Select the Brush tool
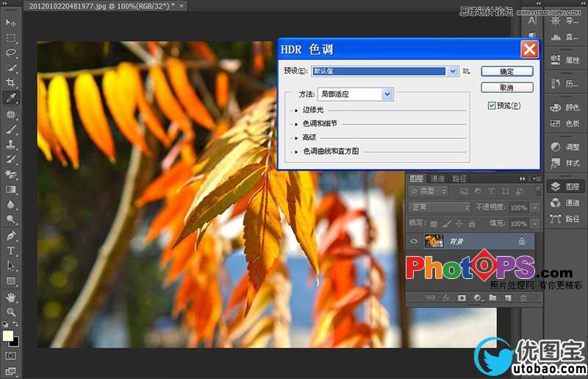The image size is (588, 379). (11, 130)
